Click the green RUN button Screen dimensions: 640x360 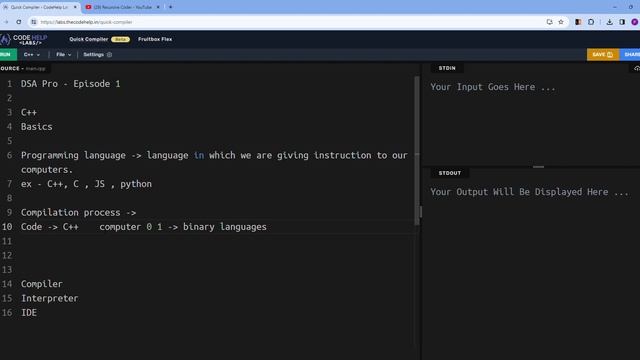click(7, 55)
